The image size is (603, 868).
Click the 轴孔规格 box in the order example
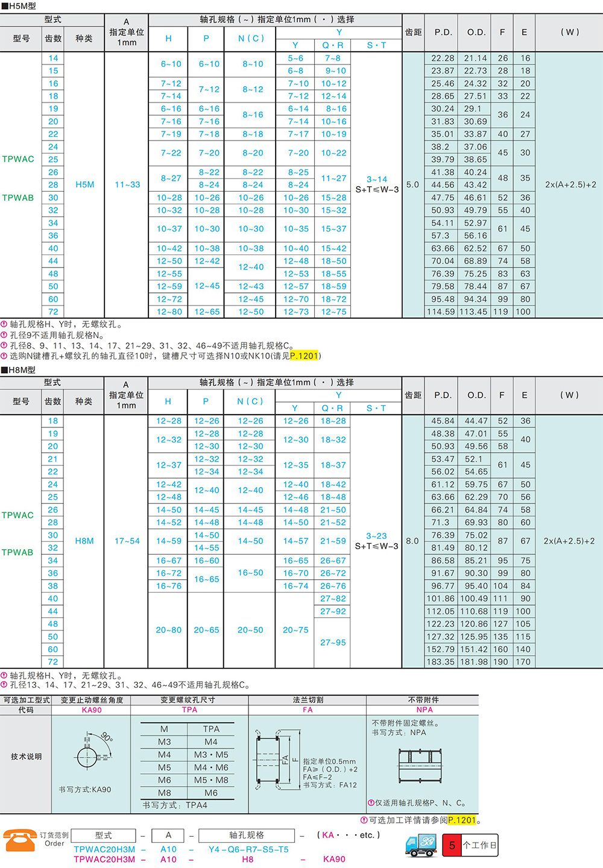(x=247, y=835)
